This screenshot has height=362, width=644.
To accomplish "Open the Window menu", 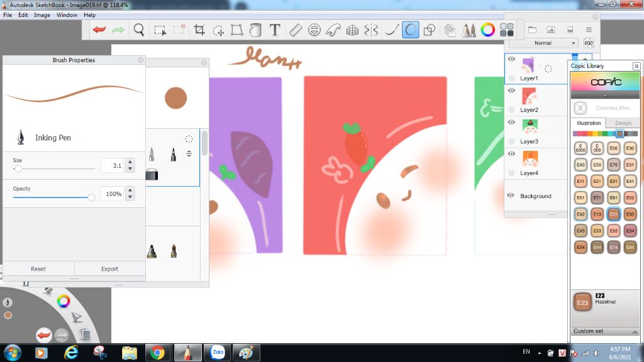I will pos(67,15).
